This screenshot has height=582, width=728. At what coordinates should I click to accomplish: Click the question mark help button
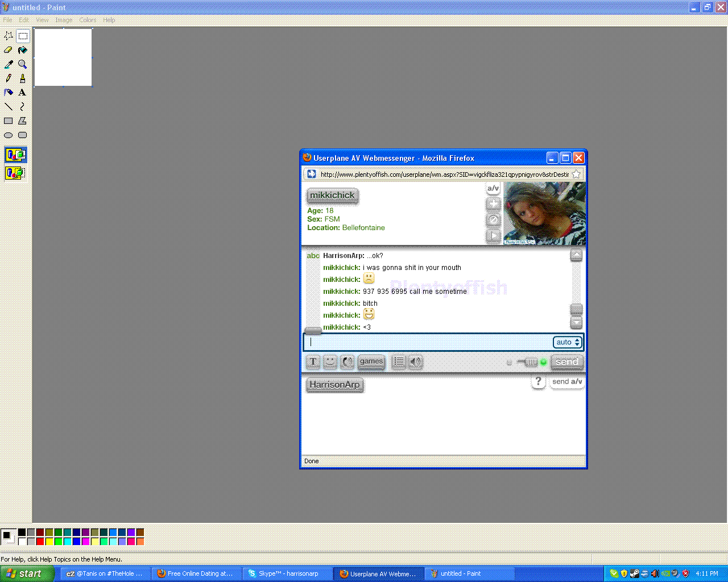[538, 381]
